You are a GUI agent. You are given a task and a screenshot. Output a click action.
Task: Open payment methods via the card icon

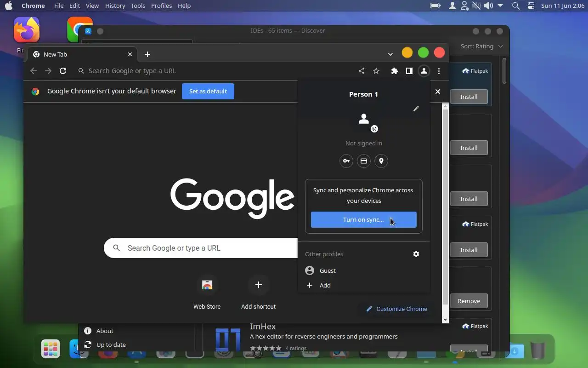(364, 161)
